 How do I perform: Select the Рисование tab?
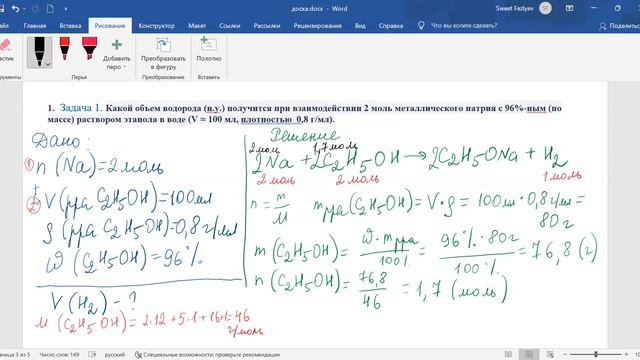(110, 26)
